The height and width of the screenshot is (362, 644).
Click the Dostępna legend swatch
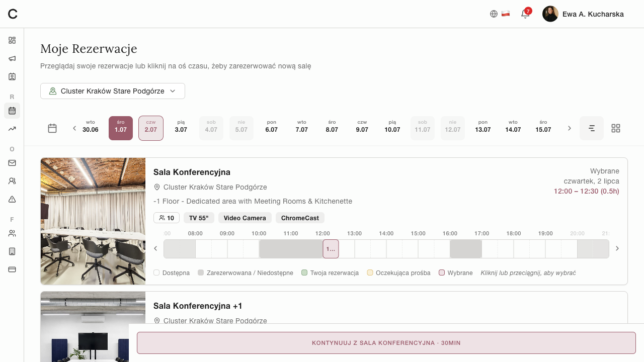coord(156,273)
